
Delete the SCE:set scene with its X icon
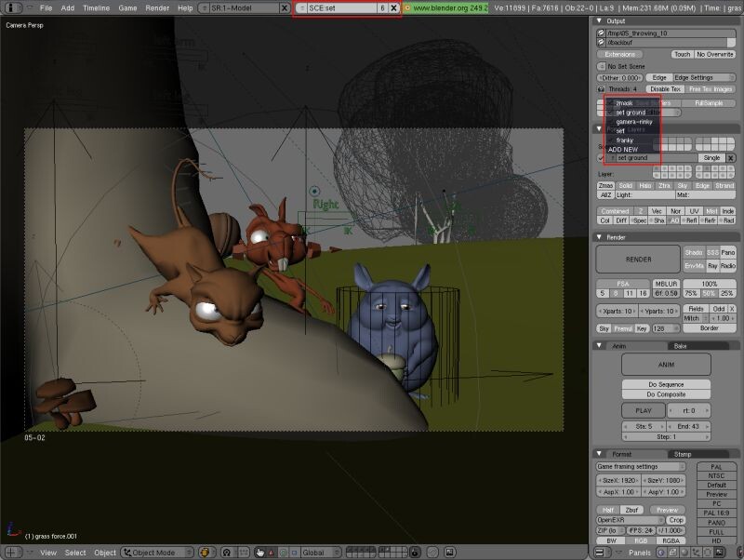[393, 8]
